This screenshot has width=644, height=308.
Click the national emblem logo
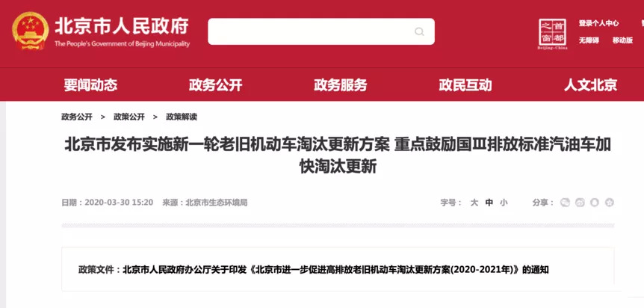pos(31,31)
